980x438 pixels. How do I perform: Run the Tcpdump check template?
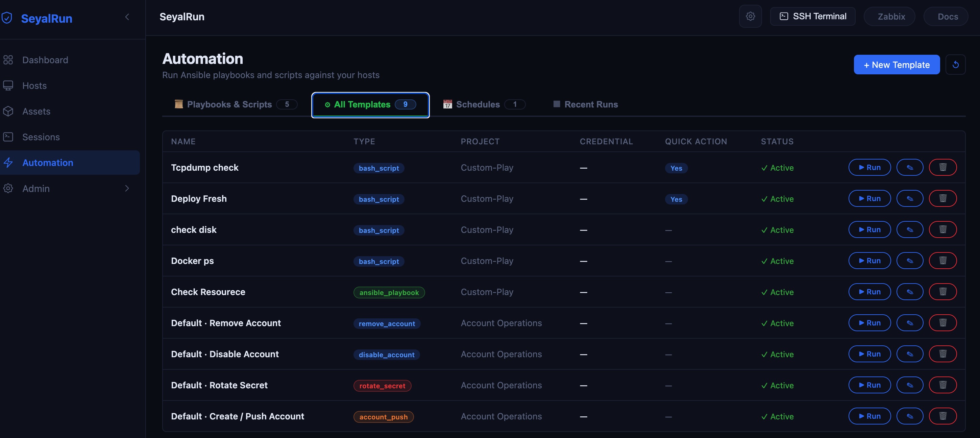(x=870, y=167)
